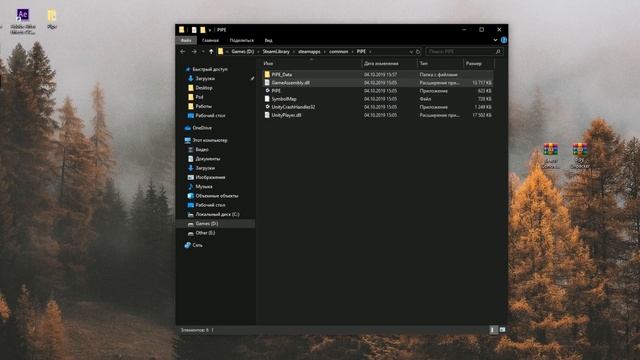Open Объемные объекты in navigation pane
Image resolution: width=640 pixels, height=360 pixels.
(x=217, y=196)
